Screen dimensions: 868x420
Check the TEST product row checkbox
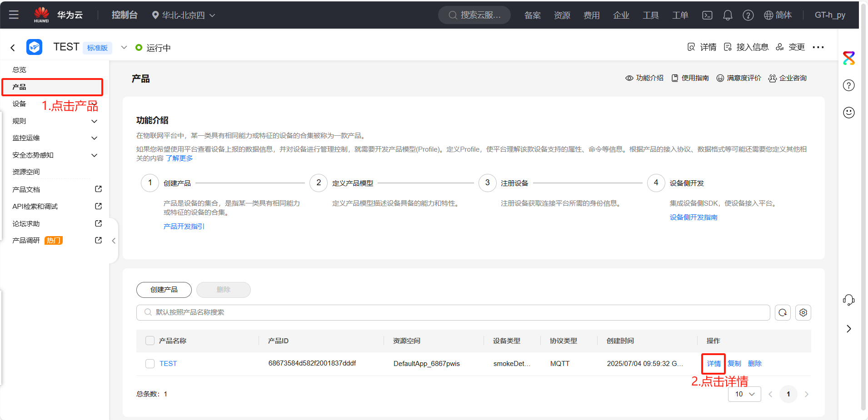coord(150,364)
